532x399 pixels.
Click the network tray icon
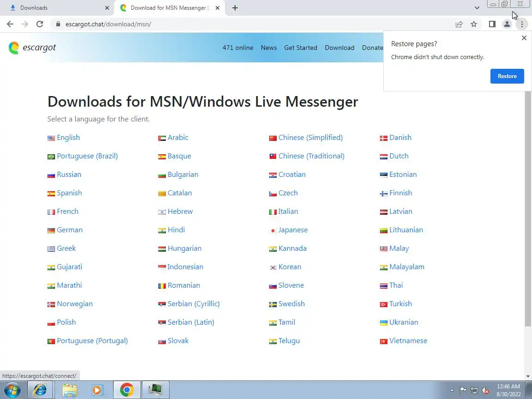pyautogui.click(x=474, y=391)
